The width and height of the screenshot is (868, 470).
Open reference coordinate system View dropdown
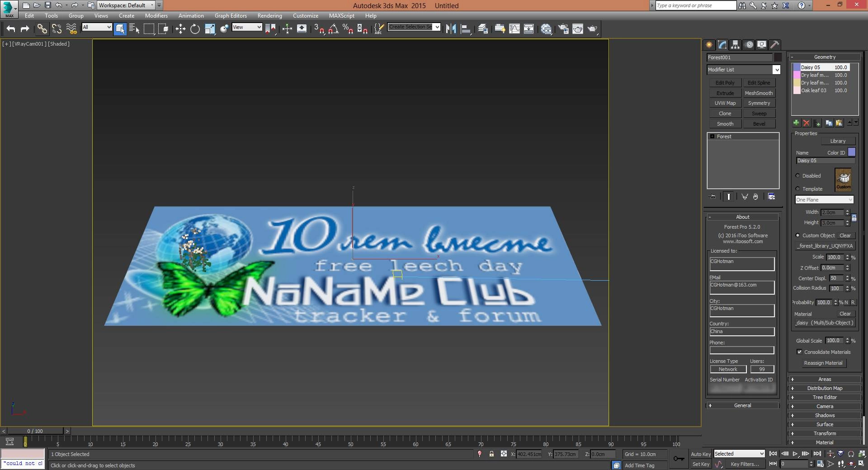tap(247, 27)
